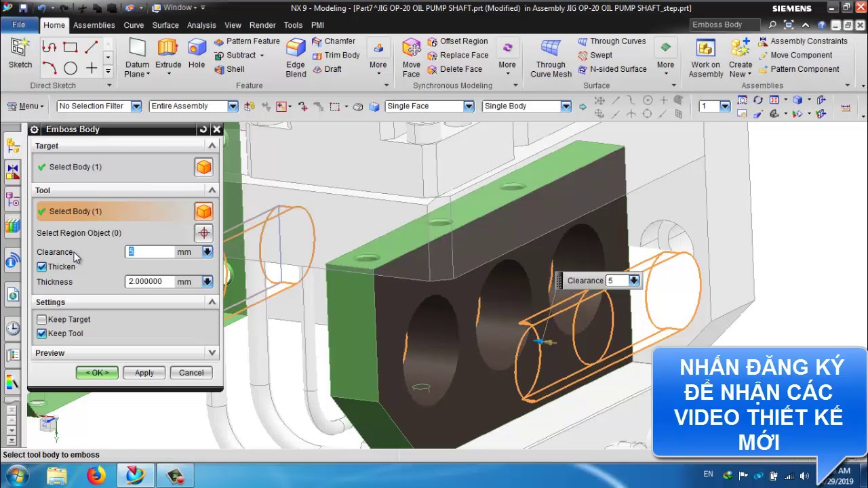This screenshot has width=868, height=488.
Task: Open the Entire Assembly scope dropdown
Action: pos(233,106)
